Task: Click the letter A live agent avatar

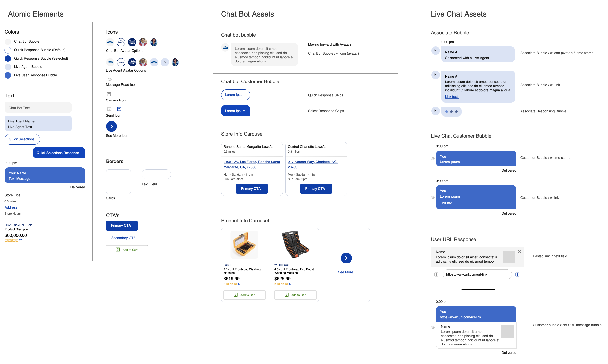Action: pyautogui.click(x=165, y=62)
